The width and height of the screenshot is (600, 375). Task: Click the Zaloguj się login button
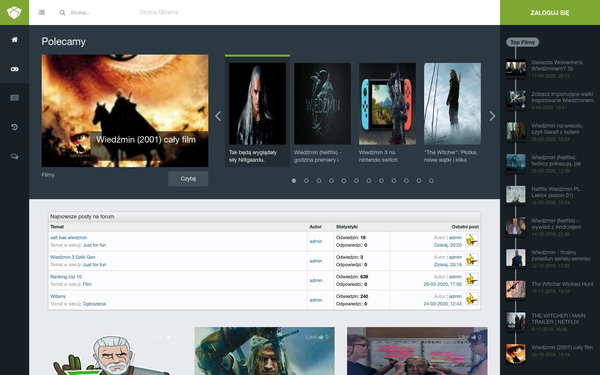550,13
